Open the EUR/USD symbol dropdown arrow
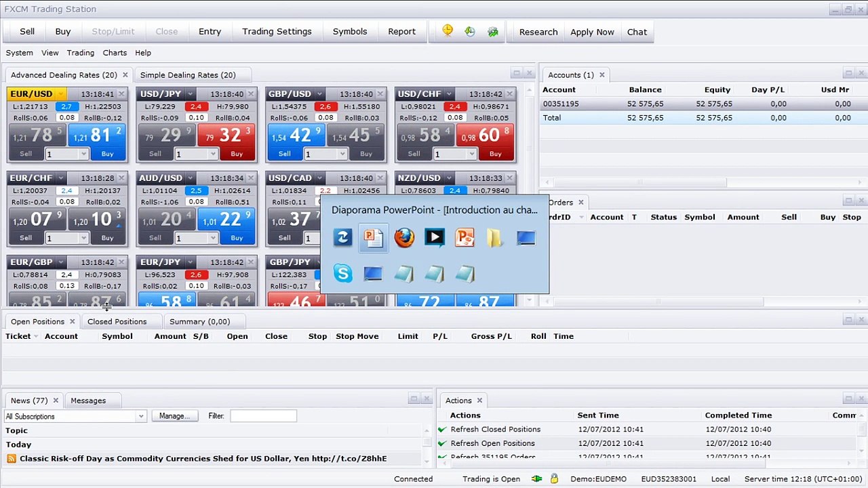This screenshot has height=488, width=868. 61,94
